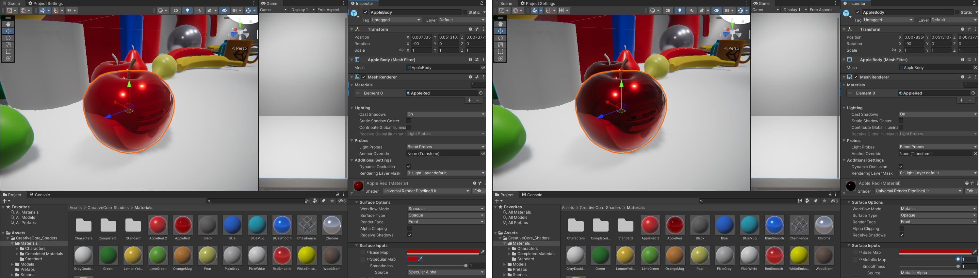This screenshot has width=980, height=278.
Task: Click Base Map eyedropper in left Inspector
Action: 482,252
